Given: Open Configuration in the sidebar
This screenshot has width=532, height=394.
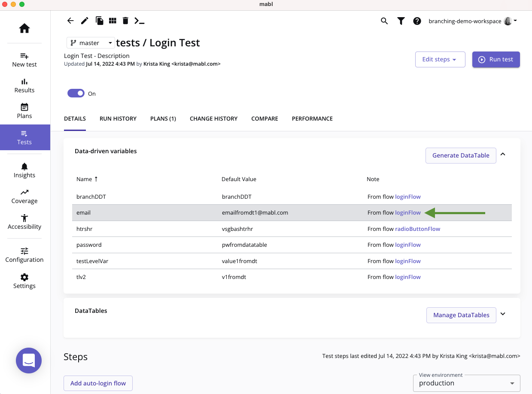Looking at the screenshot, I should pos(24,255).
